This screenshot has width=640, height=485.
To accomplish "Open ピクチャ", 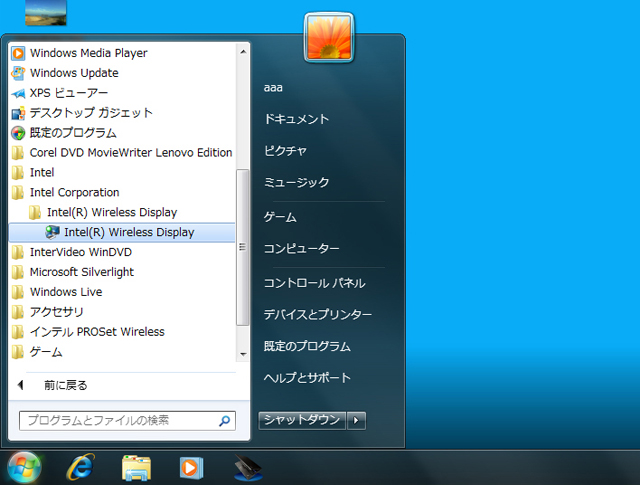I will tap(285, 151).
